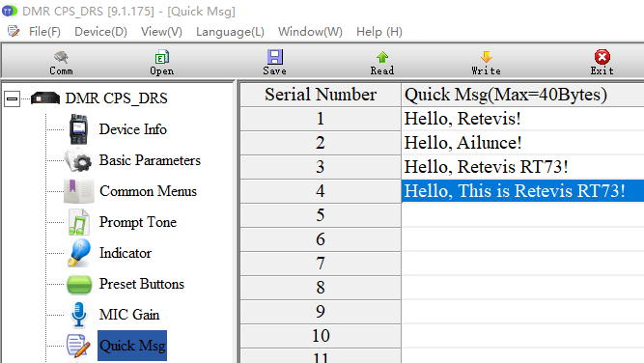Click empty message field in row 5
The image size is (644, 363).
coord(522,215)
